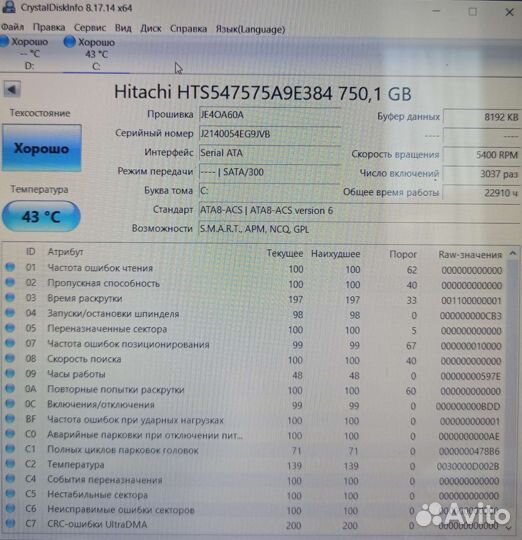This screenshot has height=540, width=522.
Task: Click status icon of C2 Температура row
Action: [10, 464]
